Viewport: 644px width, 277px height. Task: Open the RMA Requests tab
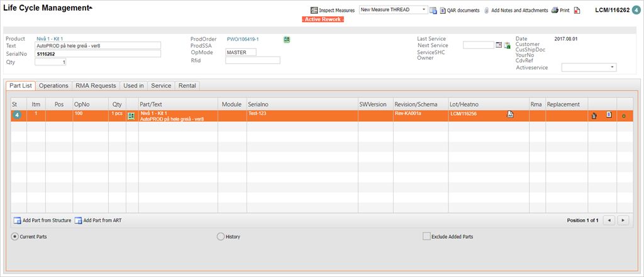click(96, 85)
